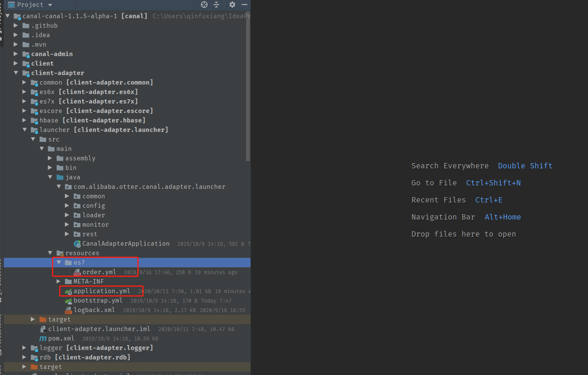Click the bootstrap.yml Spring file icon
This screenshot has width=588, height=375.
(x=68, y=301)
